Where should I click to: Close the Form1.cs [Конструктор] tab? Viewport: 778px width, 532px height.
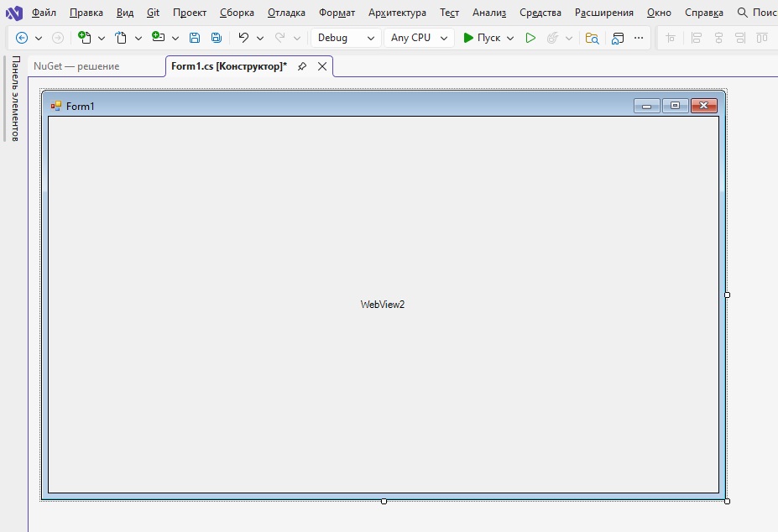point(322,66)
